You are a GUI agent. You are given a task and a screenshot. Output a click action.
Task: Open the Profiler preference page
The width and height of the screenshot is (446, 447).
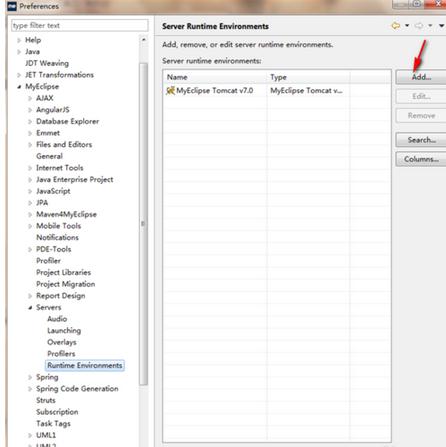[x=48, y=261]
